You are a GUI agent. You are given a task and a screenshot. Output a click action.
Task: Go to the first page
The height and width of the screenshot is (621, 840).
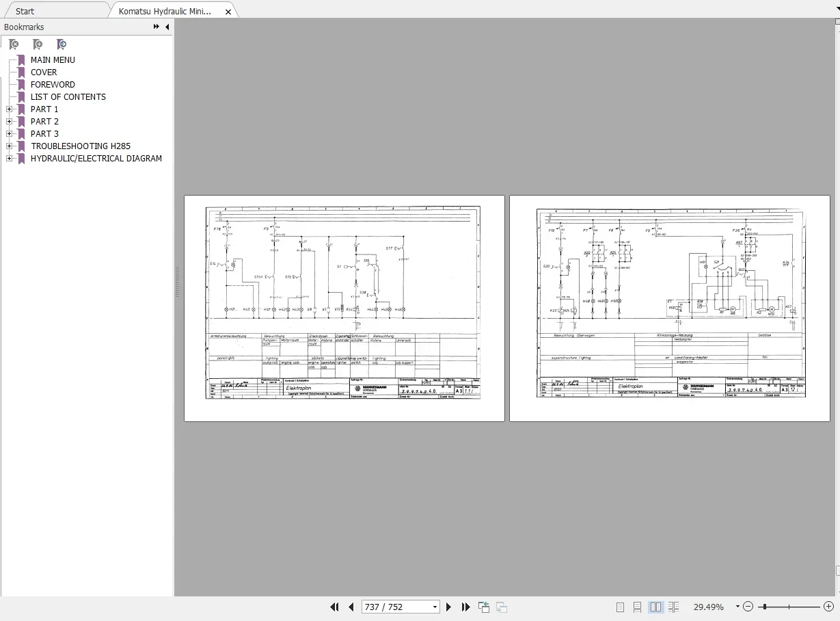click(334, 607)
